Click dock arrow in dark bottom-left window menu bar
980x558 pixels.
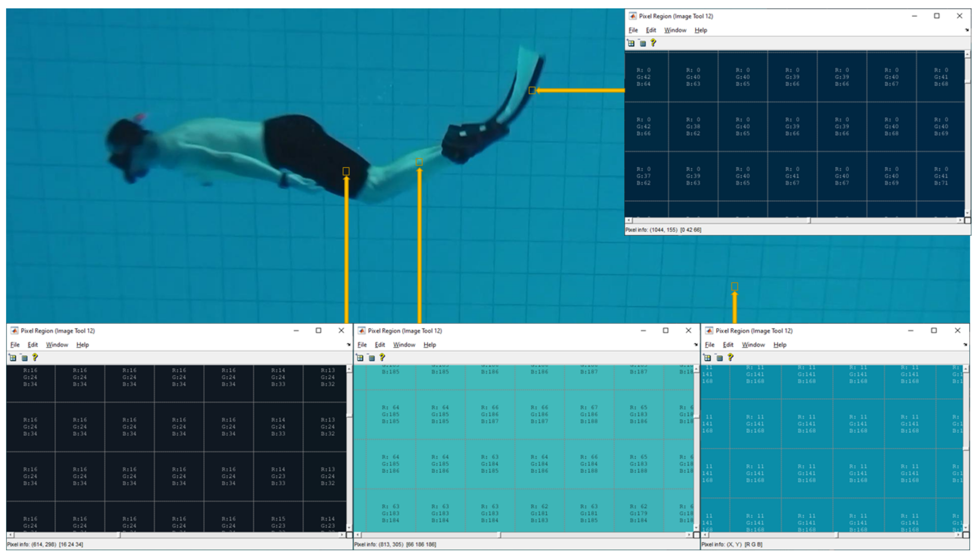pyautogui.click(x=349, y=345)
